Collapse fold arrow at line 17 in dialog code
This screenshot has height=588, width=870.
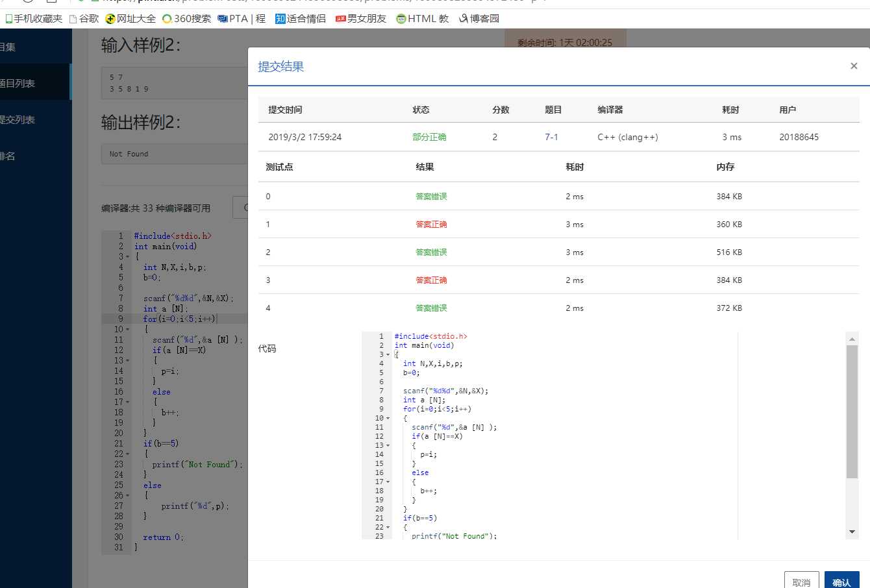388,482
